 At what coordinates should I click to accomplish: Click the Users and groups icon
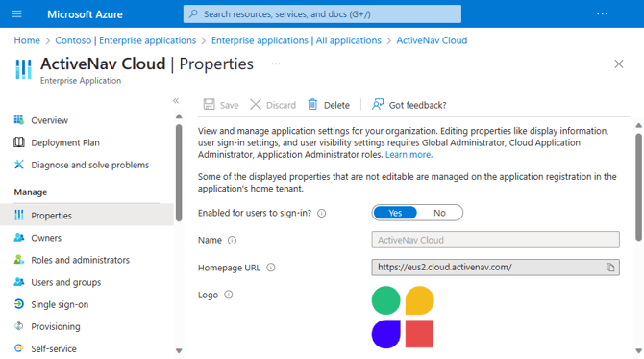[x=19, y=282]
